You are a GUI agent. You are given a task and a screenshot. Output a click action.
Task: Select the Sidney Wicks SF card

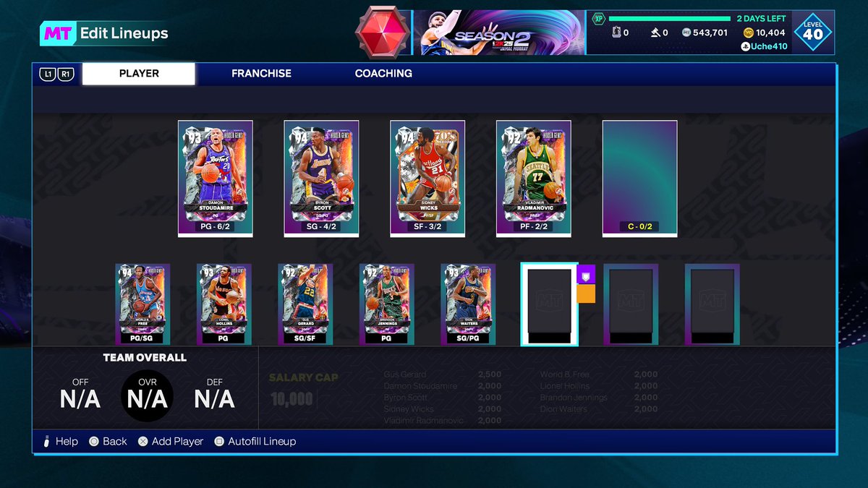coord(427,179)
